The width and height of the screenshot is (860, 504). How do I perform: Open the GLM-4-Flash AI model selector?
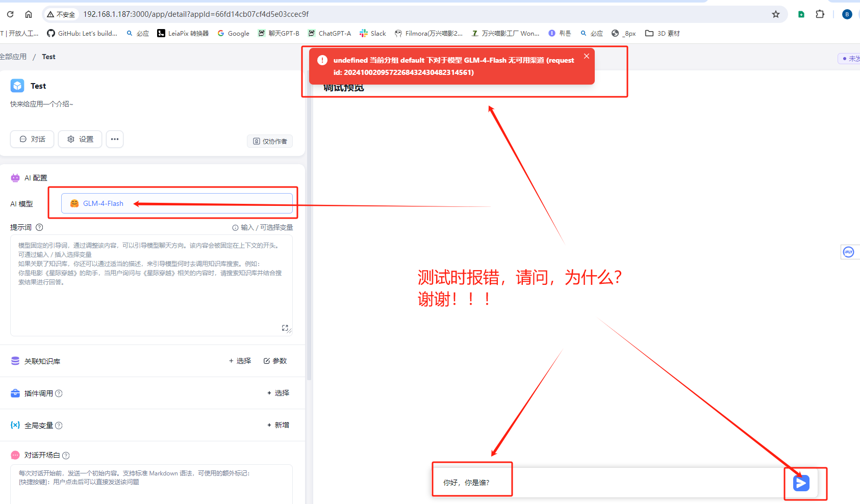(x=176, y=203)
